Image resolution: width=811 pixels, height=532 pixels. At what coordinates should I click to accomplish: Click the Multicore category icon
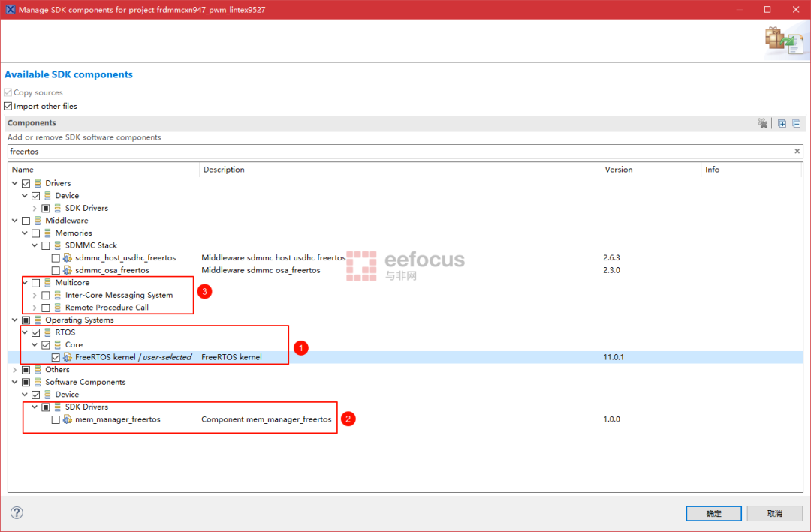point(47,282)
